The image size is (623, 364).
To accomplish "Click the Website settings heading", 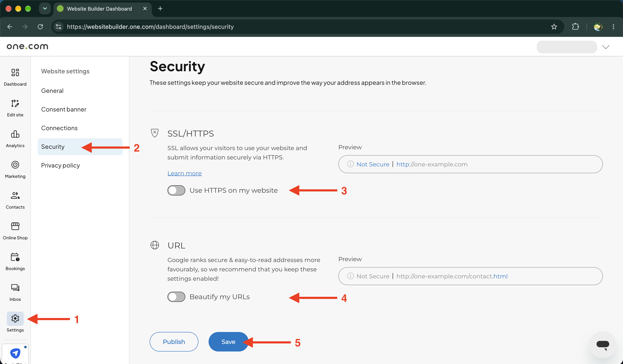I will click(65, 71).
